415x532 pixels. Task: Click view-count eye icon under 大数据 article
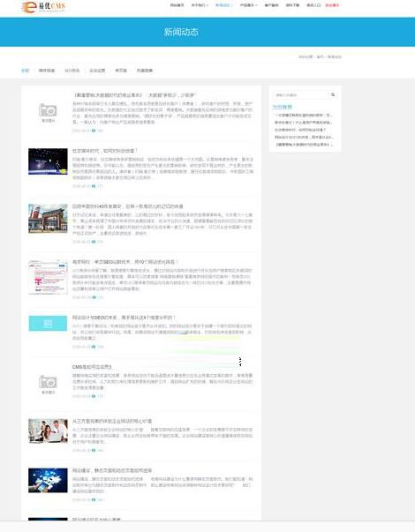tap(94, 131)
